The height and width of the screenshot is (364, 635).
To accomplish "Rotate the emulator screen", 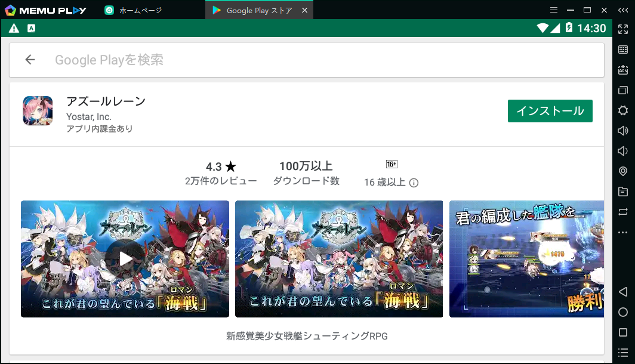I will (623, 211).
